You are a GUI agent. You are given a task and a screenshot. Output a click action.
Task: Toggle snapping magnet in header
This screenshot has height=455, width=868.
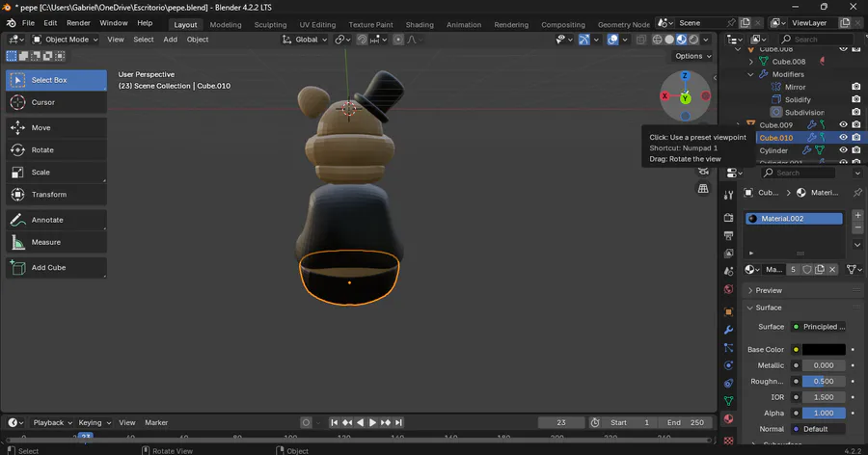point(362,40)
